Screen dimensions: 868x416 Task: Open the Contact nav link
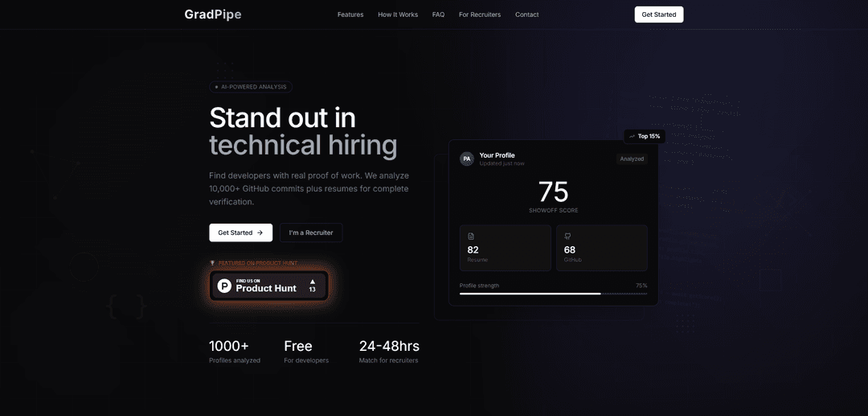(527, 14)
